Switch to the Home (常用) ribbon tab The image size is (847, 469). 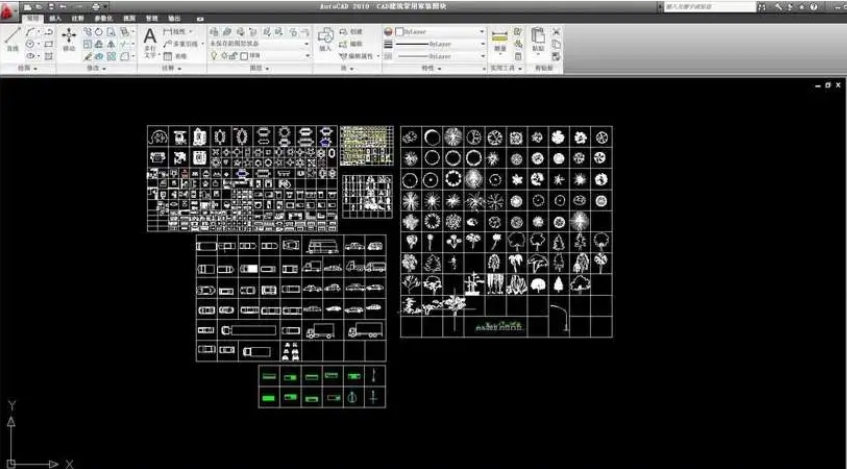[32, 18]
